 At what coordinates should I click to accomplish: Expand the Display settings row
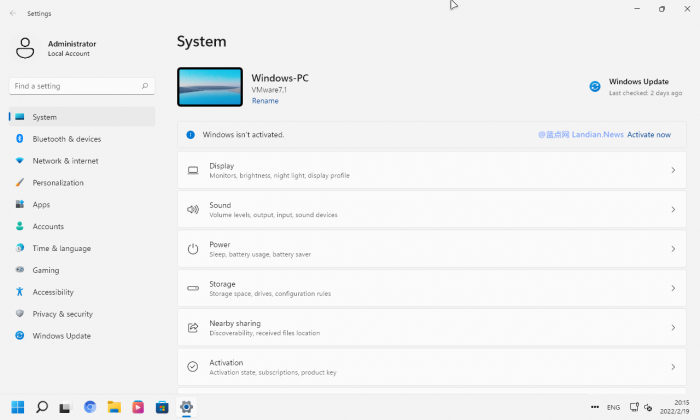coord(431,170)
